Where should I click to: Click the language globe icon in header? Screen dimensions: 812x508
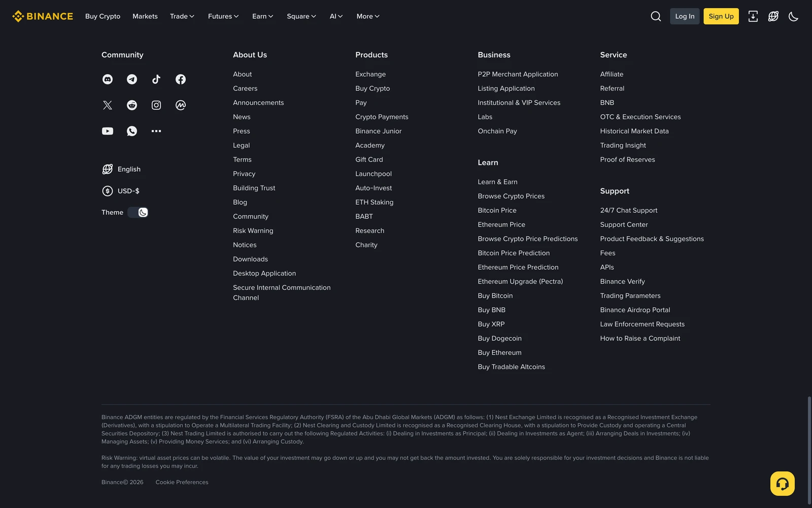point(773,16)
